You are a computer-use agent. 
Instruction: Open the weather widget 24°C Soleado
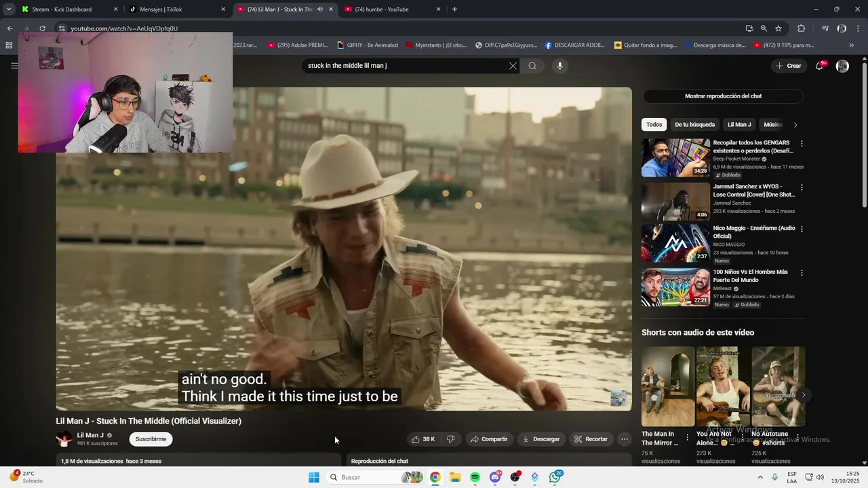pyautogui.click(x=26, y=477)
